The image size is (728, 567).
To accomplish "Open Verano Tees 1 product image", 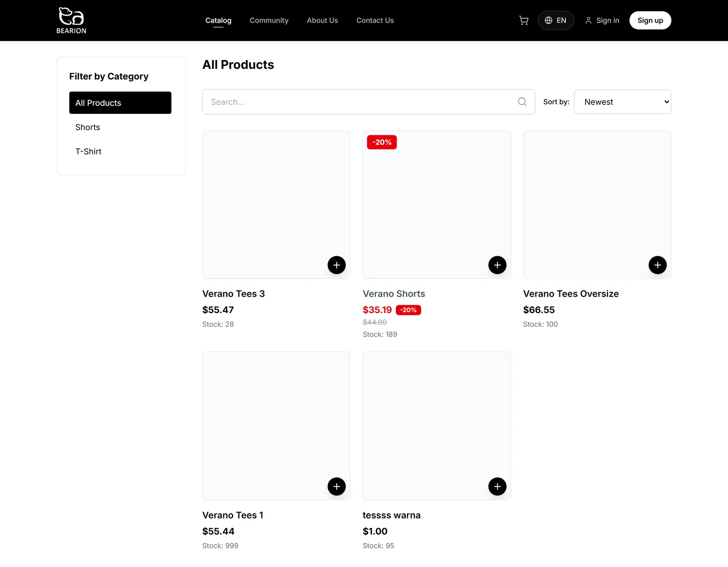I will (x=276, y=426).
